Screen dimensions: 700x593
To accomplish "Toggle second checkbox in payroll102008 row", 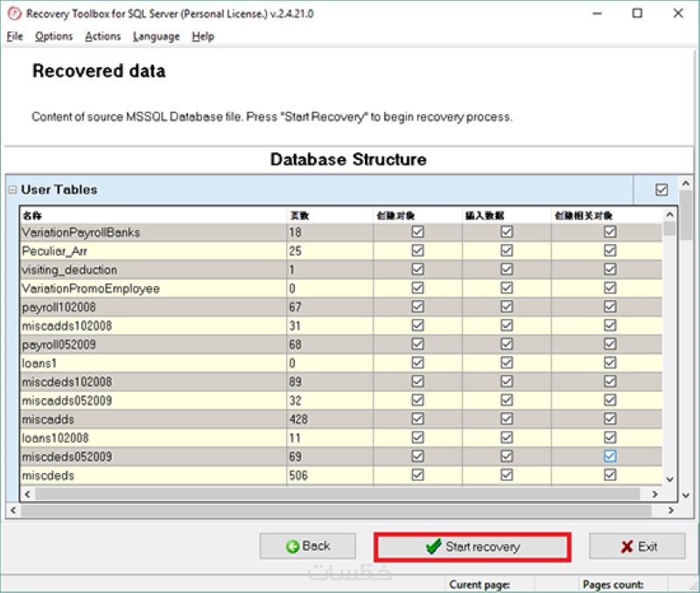I will click(507, 307).
